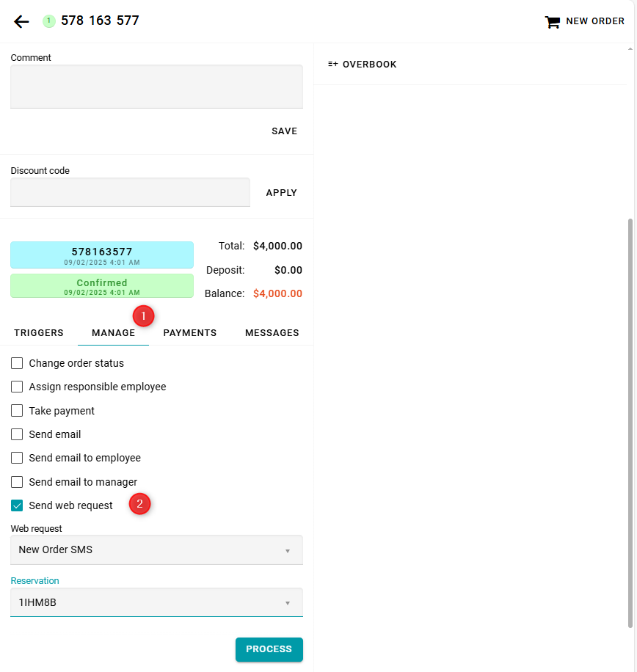
Task: Click Save under the comment box
Action: [x=284, y=131]
